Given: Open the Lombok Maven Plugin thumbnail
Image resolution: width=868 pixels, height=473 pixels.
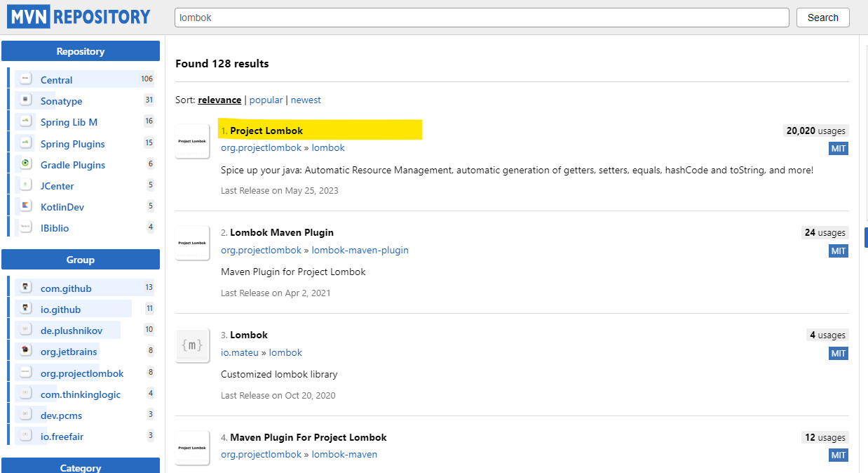Looking at the screenshot, I should click(192, 243).
